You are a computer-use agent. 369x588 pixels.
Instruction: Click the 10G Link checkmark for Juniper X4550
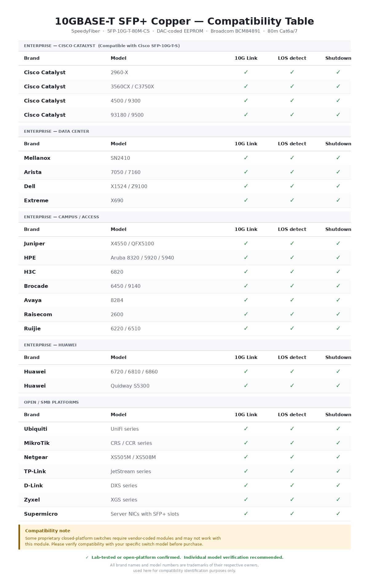coord(246,243)
